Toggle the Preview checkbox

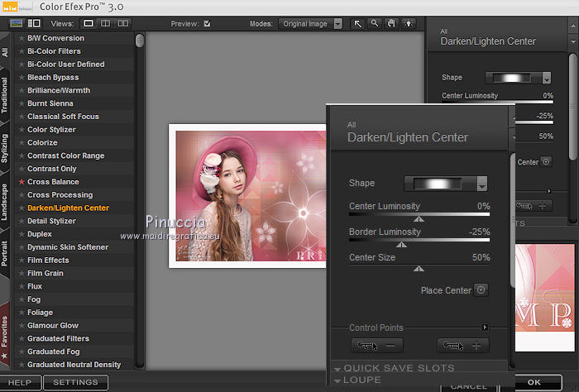click(x=208, y=24)
